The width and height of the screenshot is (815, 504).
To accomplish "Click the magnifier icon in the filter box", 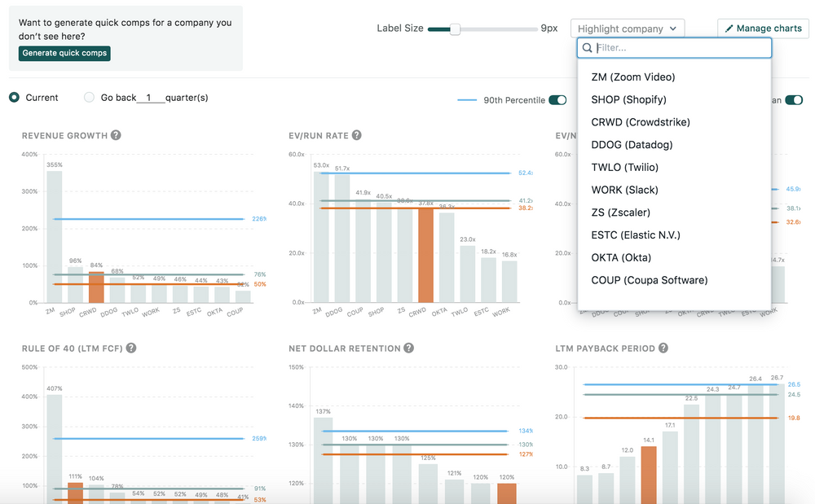I will (588, 48).
